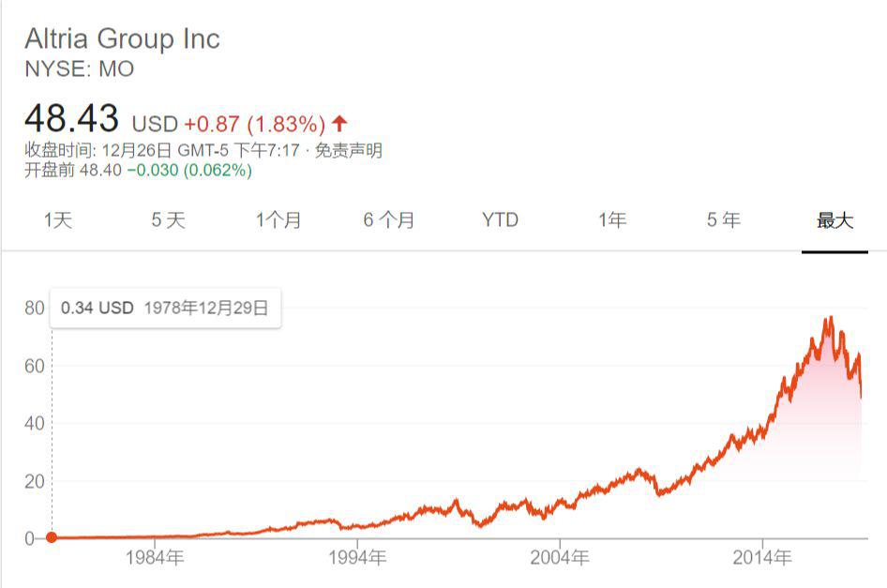Image resolution: width=887 pixels, height=588 pixels.
Task: Click the 最大 range tab
Action: click(834, 220)
